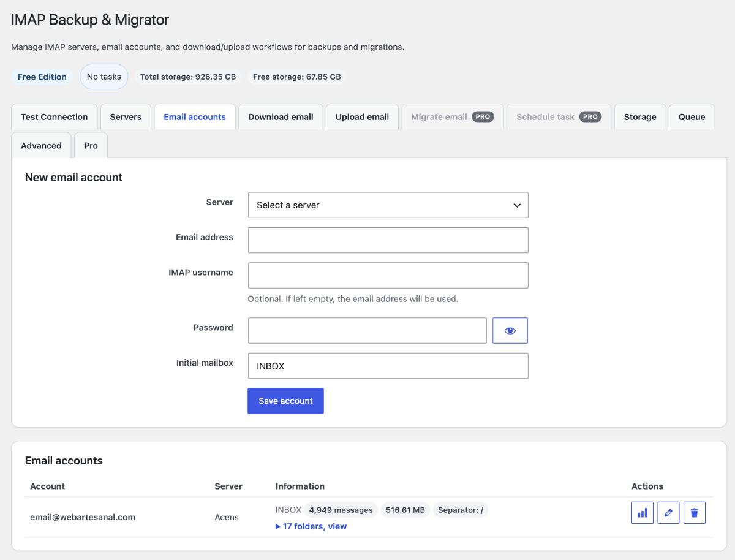This screenshot has width=735, height=560.
Task: Focus the Email address input field
Action: [388, 240]
